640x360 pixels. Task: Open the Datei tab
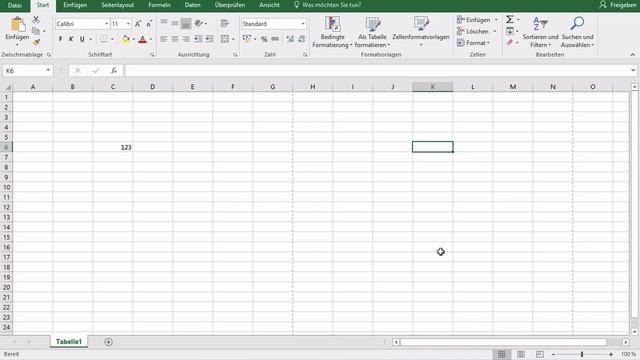click(15, 5)
